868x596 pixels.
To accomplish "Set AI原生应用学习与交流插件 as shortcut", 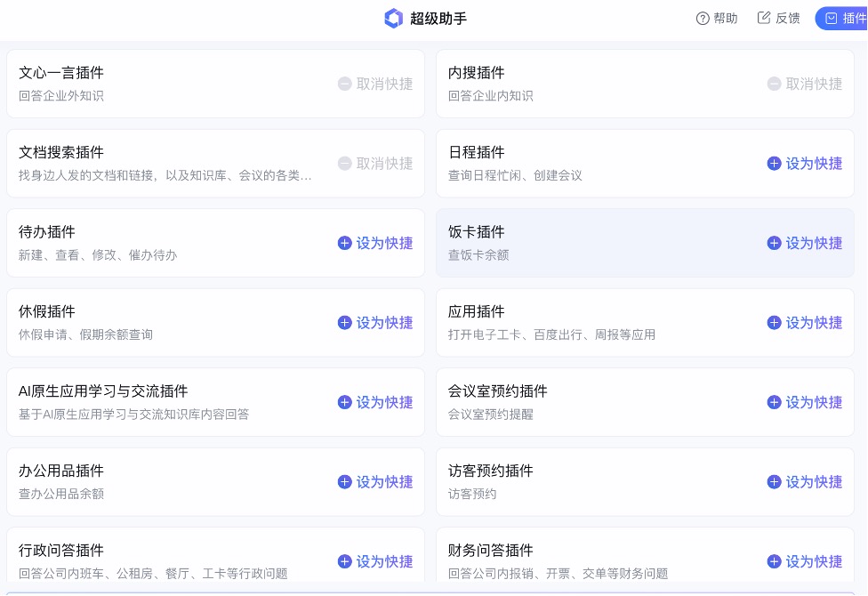I will [375, 402].
